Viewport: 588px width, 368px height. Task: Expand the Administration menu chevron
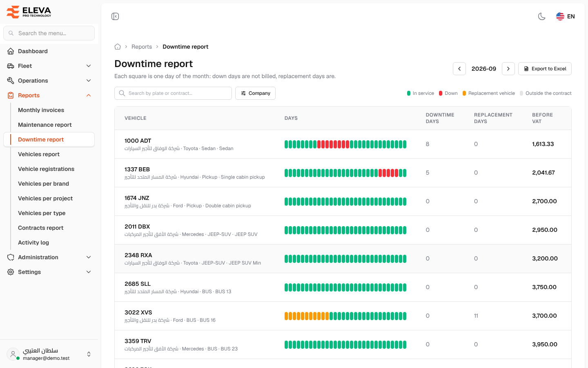(x=89, y=257)
